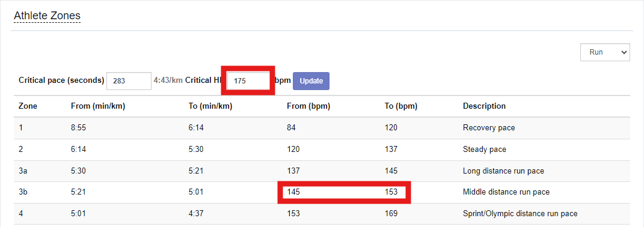Open the Run sport dropdown
Screen dimensions: 644x227
tap(604, 52)
